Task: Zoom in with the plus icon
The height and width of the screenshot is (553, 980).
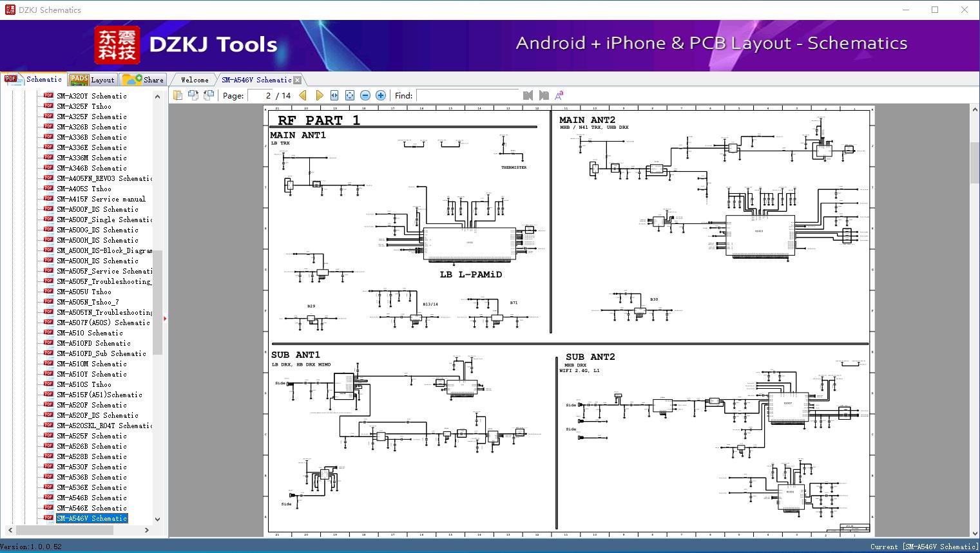Action: pos(381,95)
